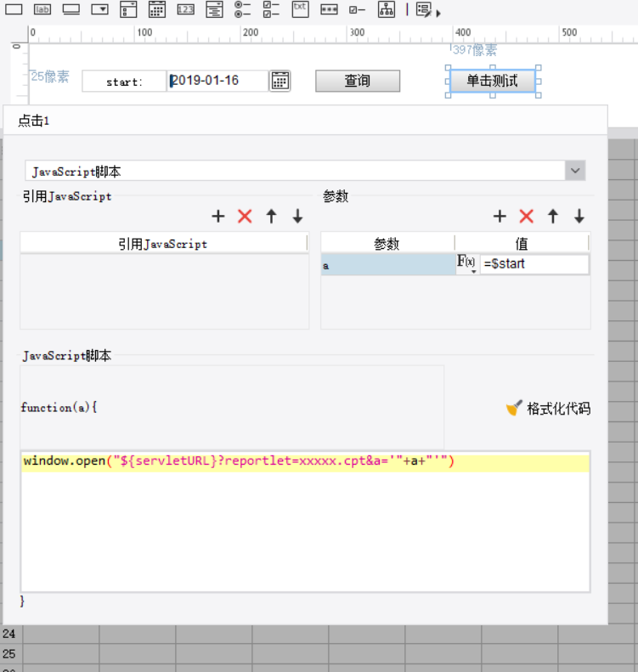Screen dimensions: 638x672
Task: Select the checkbox dropdown widget icon
Action: [x=128, y=9]
